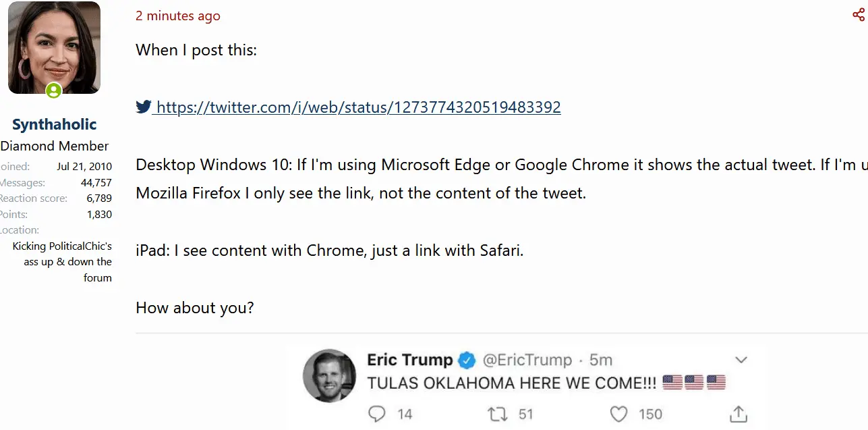Click the Twitter bird icon beside the link
868x430 pixels.
(143, 107)
